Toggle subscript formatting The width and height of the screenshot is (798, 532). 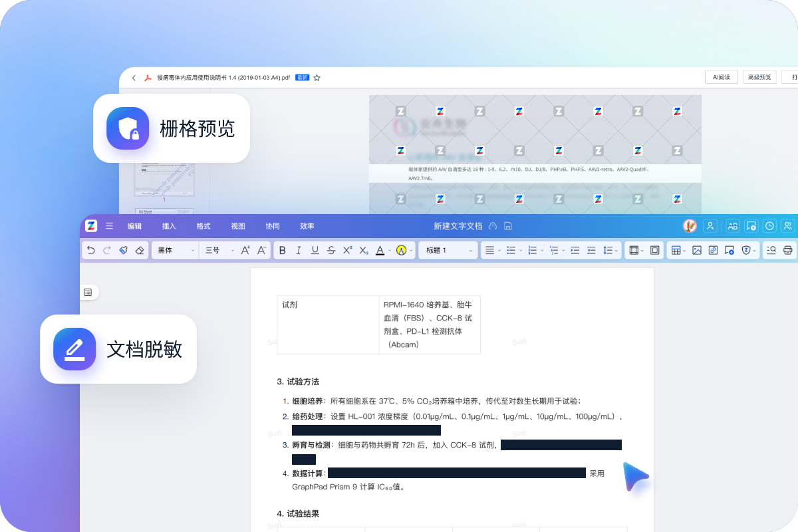click(x=364, y=250)
